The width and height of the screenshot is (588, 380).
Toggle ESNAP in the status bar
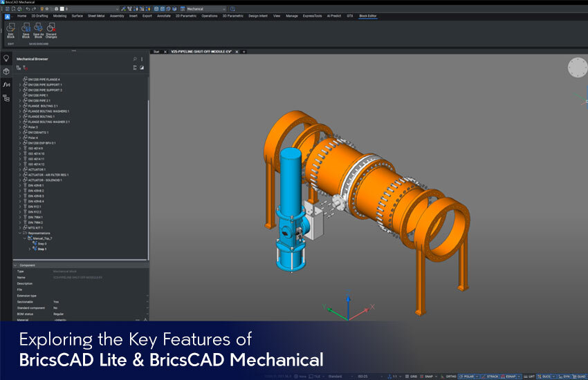[509, 377]
